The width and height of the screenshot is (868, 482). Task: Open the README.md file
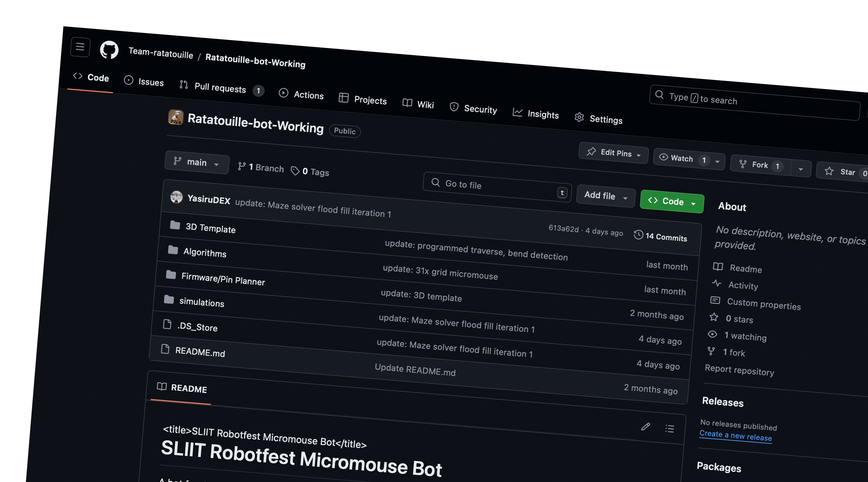[x=200, y=352]
